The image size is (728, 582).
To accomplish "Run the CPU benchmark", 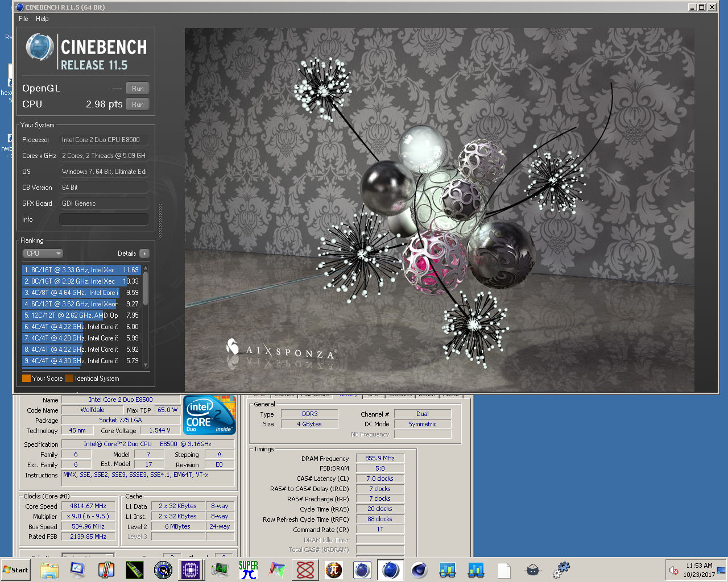I will click(138, 105).
